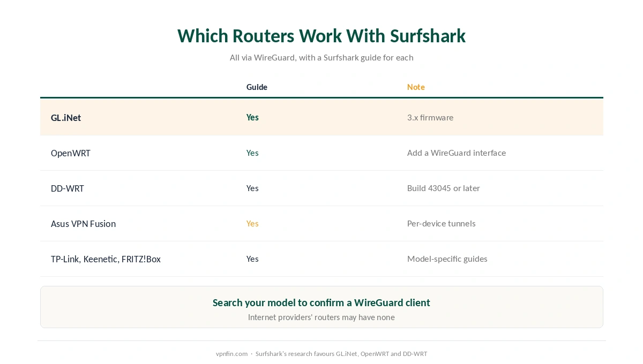Click "Search your model to confirm a WireGuard client"
643x364 pixels.
[x=322, y=302]
